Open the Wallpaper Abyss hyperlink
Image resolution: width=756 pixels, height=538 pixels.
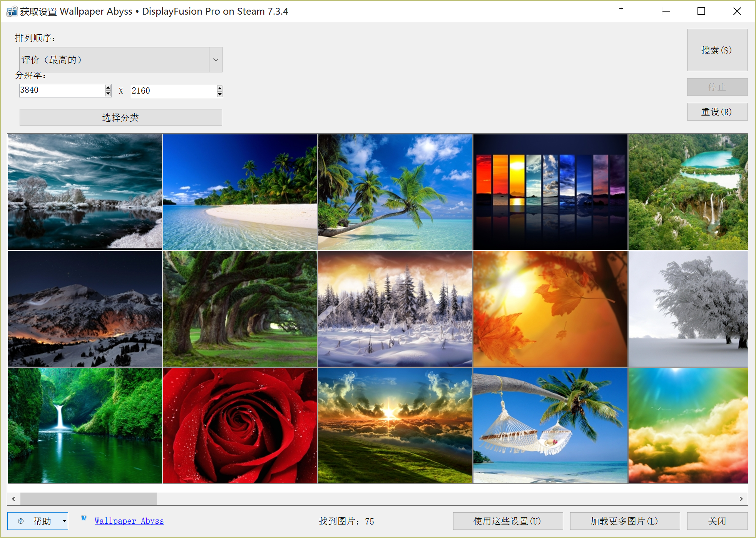coord(129,521)
